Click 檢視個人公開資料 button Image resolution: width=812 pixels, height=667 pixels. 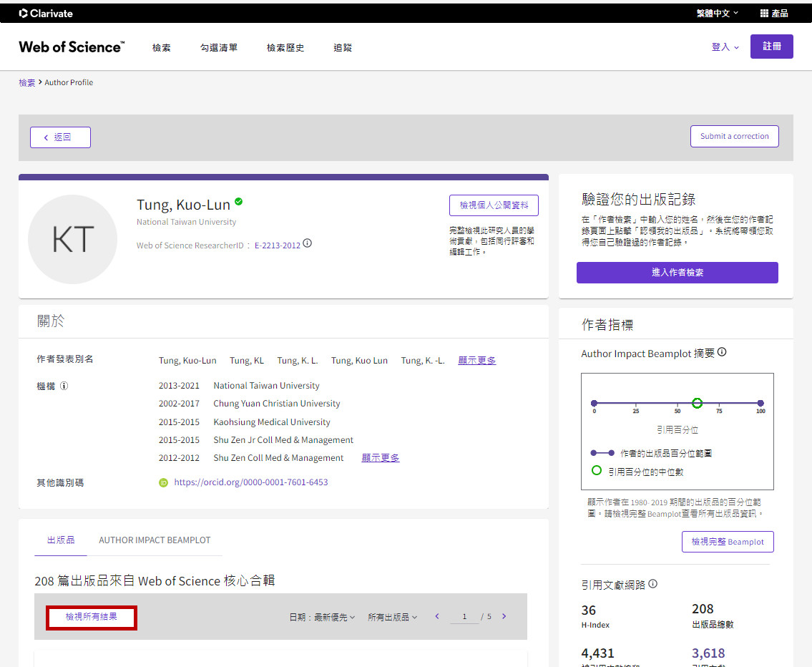pos(494,205)
